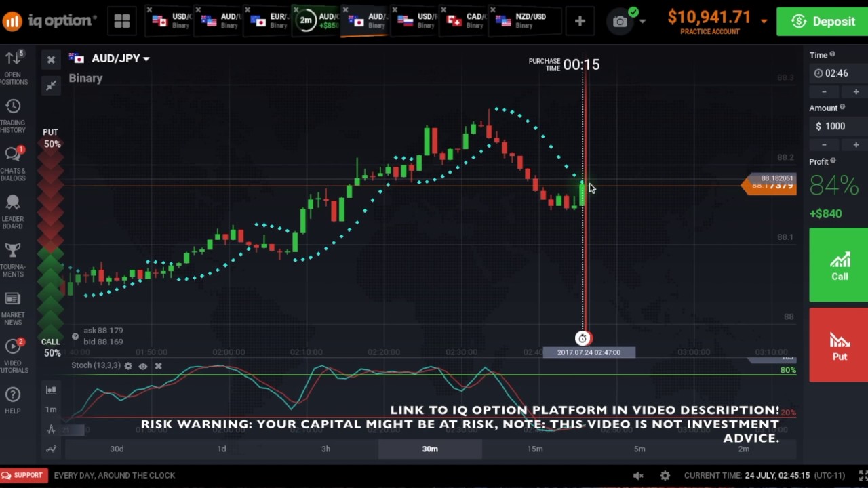Click the chart fullscreen expand arrows icon

coord(51,85)
